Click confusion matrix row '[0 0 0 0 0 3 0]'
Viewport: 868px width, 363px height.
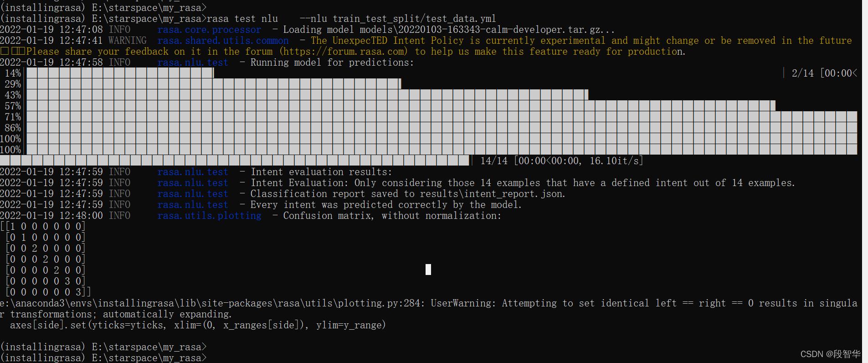point(46,281)
